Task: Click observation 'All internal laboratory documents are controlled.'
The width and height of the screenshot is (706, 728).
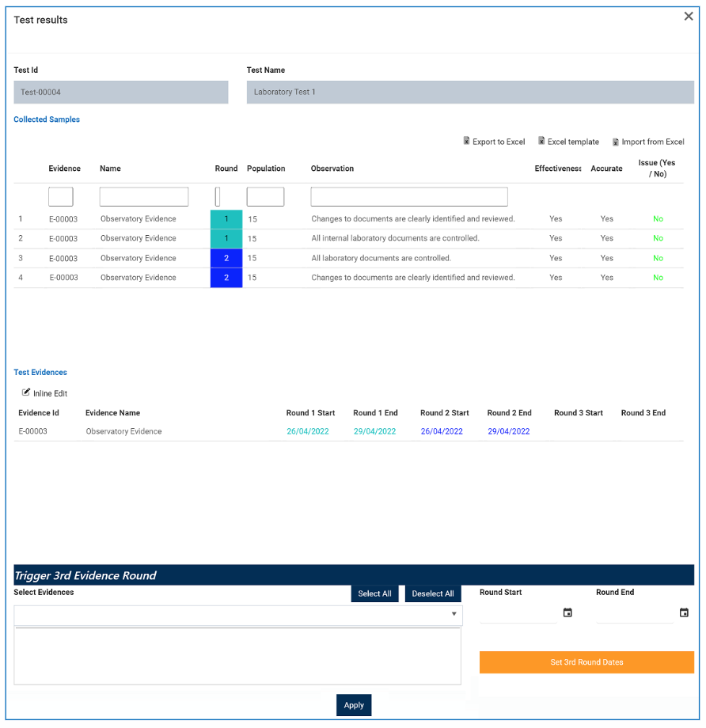Action: [x=395, y=238]
